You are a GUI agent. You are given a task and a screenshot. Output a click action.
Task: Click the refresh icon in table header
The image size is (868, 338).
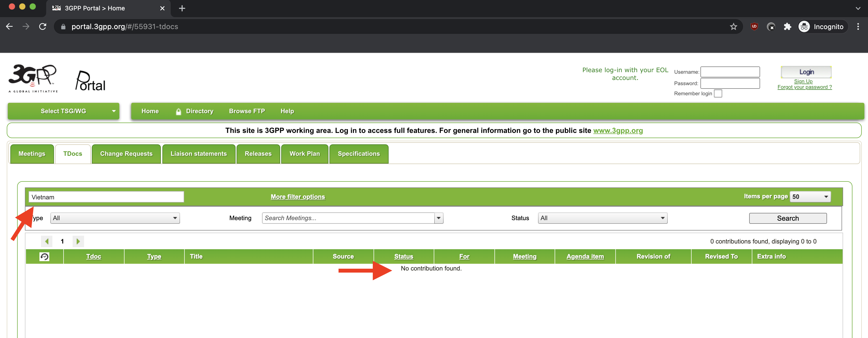pyautogui.click(x=44, y=257)
